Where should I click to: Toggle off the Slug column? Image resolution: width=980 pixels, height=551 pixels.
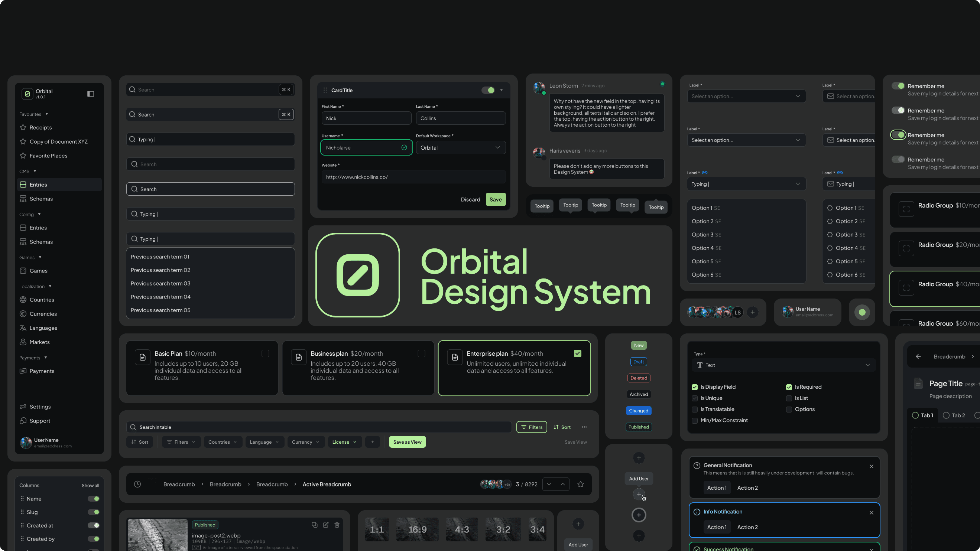(94, 512)
